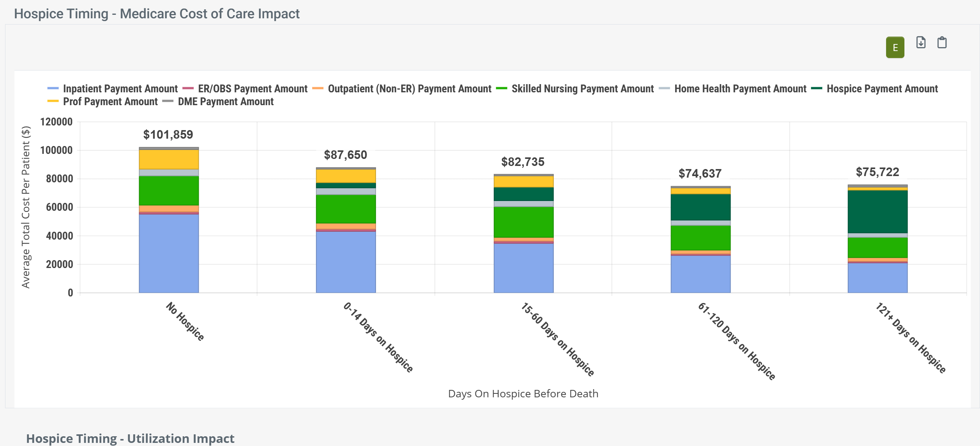Click the download file icon

pyautogui.click(x=921, y=42)
